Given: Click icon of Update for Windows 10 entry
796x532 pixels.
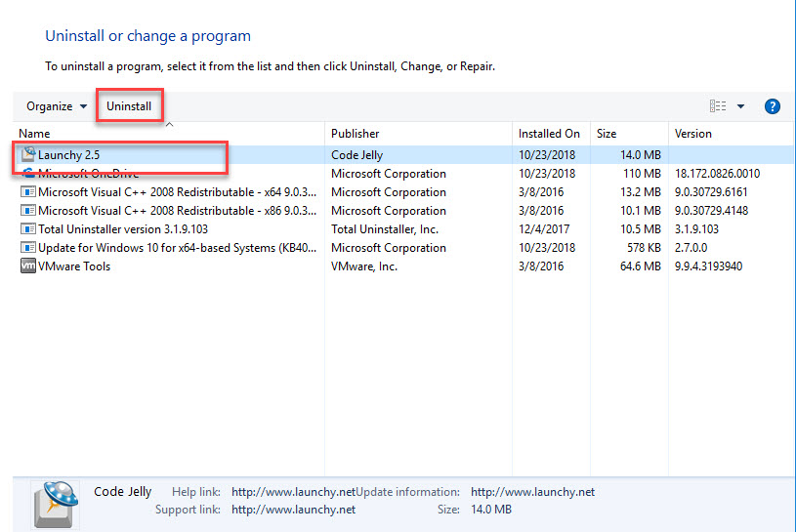Looking at the screenshot, I should pyautogui.click(x=28, y=248).
